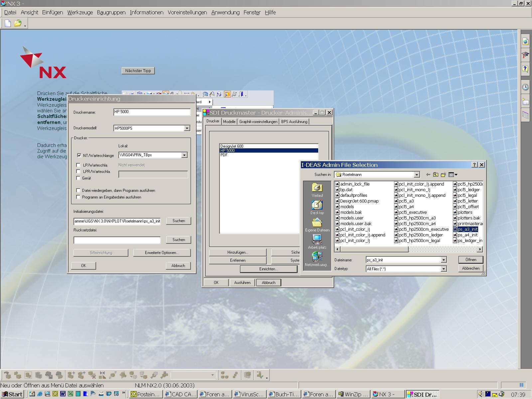This screenshot has height=399, width=532.
Task: Open the Voreinstellungen menu
Action: click(x=187, y=12)
